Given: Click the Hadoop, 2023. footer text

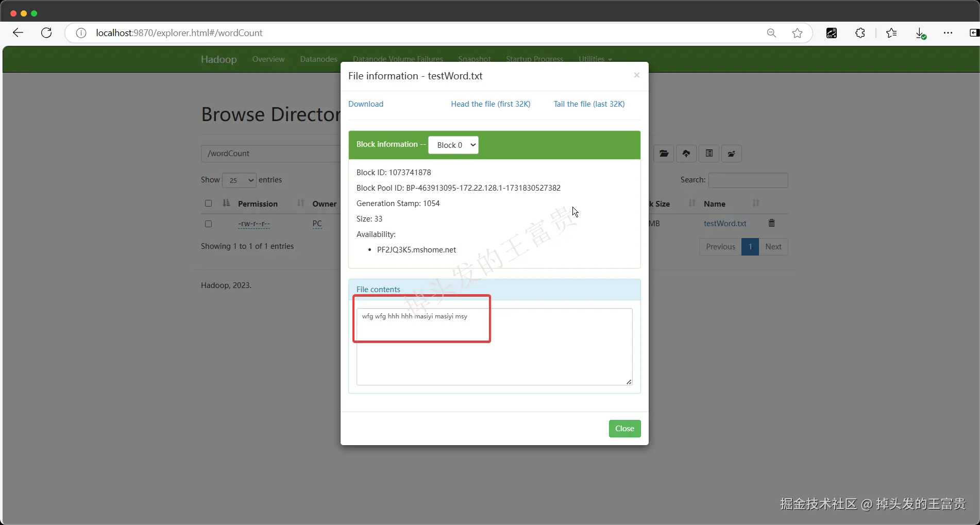Looking at the screenshot, I should coord(226,285).
